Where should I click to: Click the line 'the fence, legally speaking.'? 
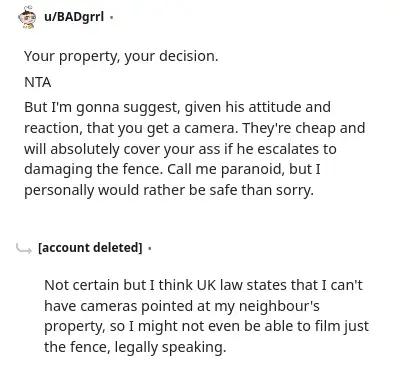click(135, 347)
